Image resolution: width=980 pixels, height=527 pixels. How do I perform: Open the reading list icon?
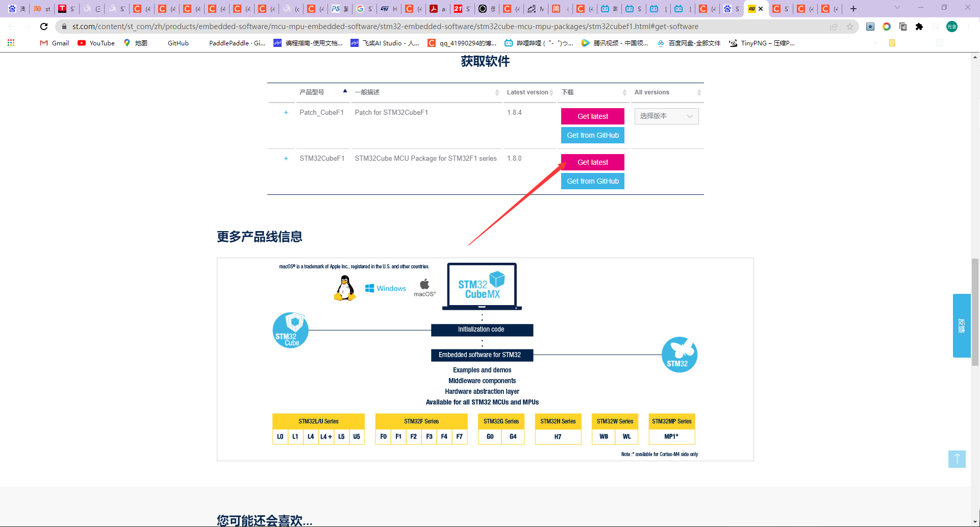coord(940,43)
